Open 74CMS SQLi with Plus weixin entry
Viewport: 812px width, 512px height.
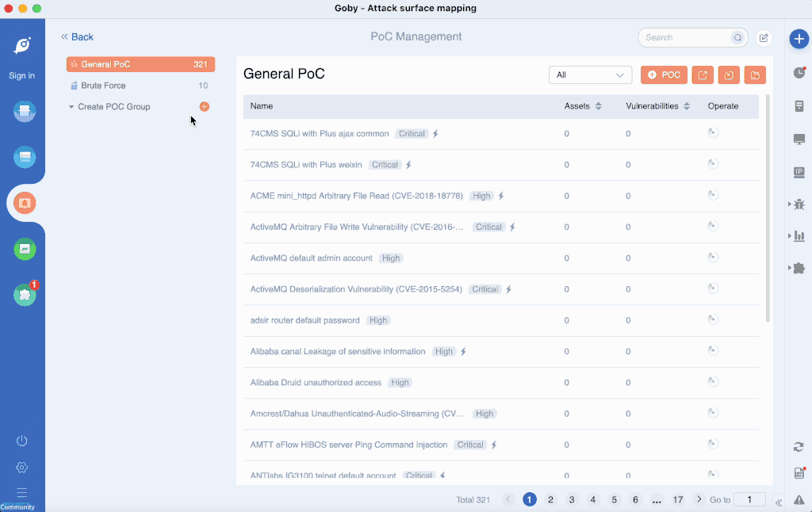[306, 165]
